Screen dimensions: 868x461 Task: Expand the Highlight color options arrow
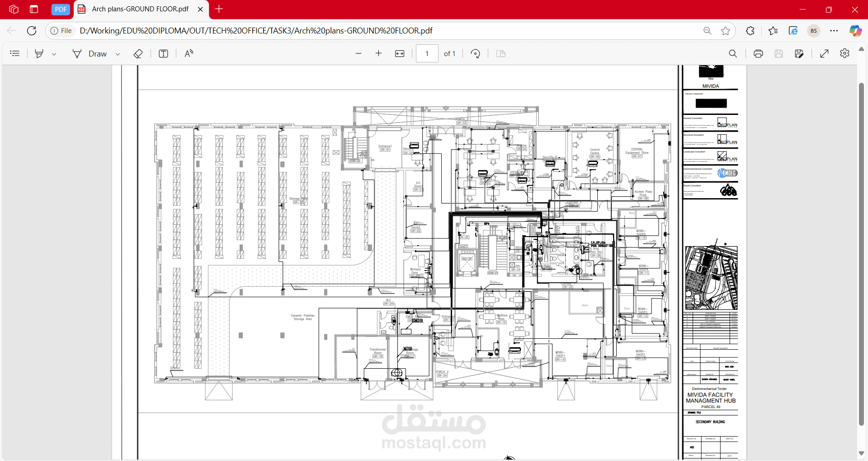click(54, 54)
